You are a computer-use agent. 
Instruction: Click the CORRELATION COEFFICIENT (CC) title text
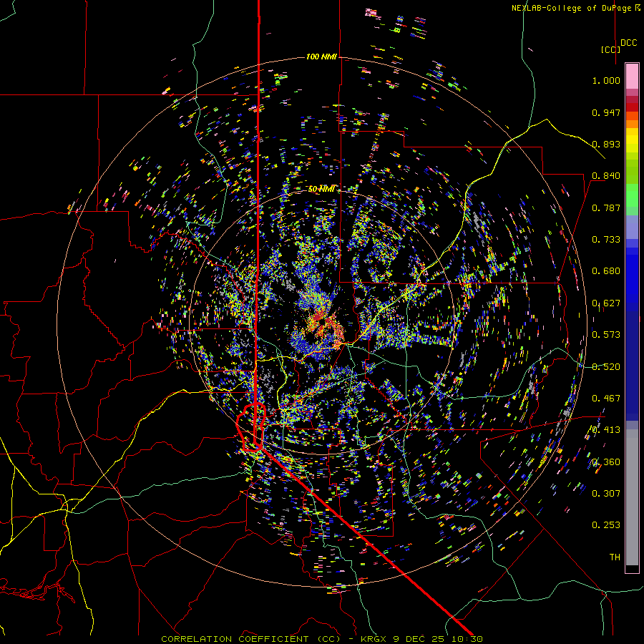(x=250, y=639)
